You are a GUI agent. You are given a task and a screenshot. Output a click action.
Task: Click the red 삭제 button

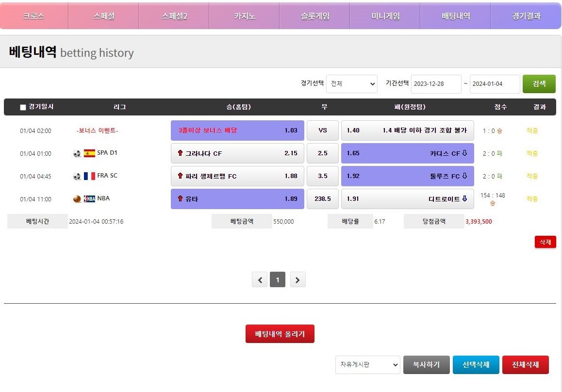pos(545,242)
